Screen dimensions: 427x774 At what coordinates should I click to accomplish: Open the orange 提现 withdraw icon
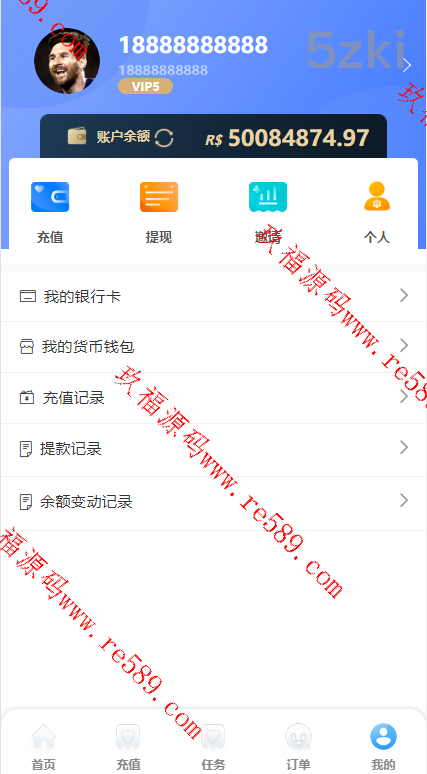(x=158, y=197)
